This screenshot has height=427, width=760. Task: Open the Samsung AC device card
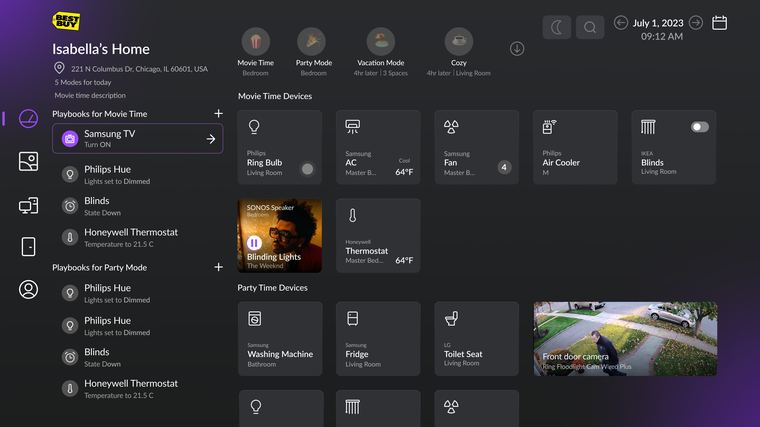pos(378,147)
